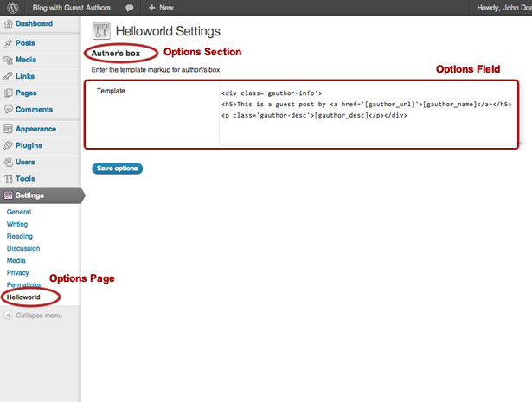The height and width of the screenshot is (402, 532).
Task: Click the Plugins plug icon
Action: [8, 145]
